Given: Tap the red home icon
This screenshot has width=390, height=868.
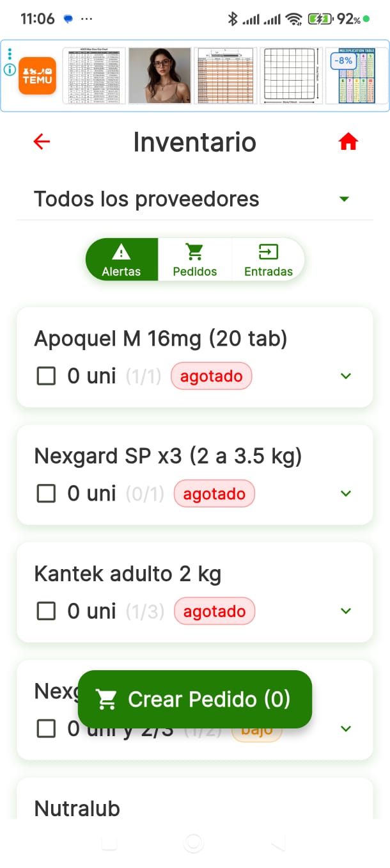Looking at the screenshot, I should point(348,141).
